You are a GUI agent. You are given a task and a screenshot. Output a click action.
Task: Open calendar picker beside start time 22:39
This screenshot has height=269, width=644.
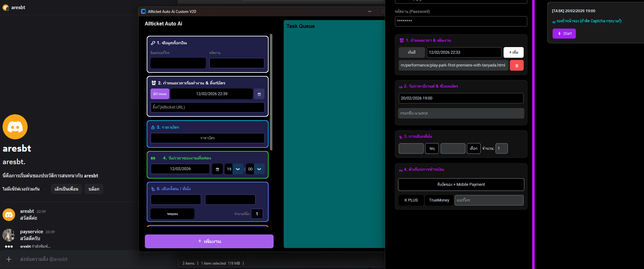(x=259, y=94)
